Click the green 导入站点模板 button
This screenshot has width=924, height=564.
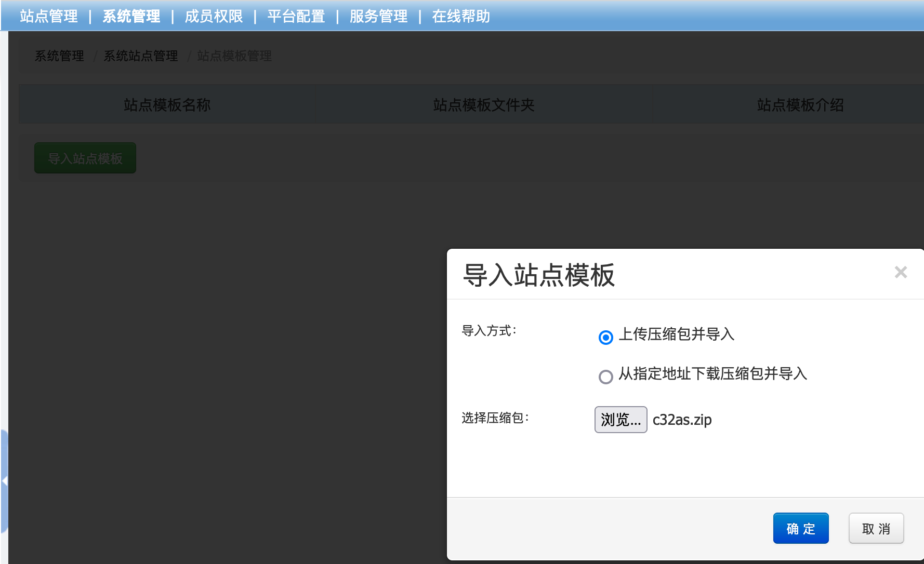point(85,158)
